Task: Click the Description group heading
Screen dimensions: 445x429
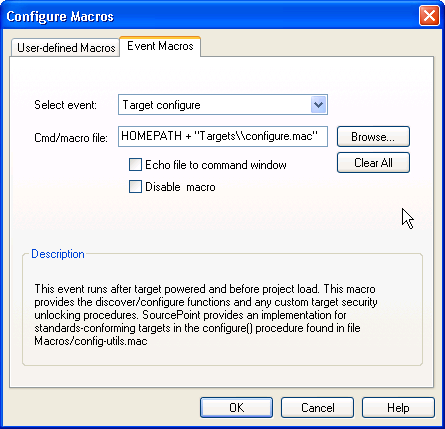Action: [x=58, y=254]
